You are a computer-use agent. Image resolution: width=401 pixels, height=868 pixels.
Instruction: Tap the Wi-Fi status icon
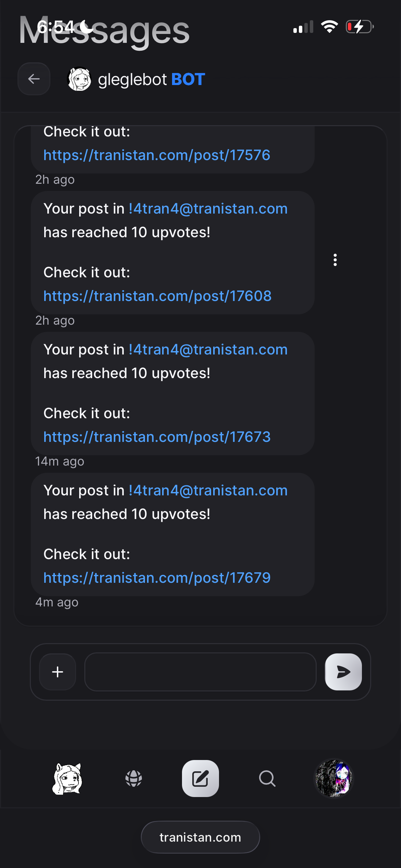pyautogui.click(x=329, y=27)
